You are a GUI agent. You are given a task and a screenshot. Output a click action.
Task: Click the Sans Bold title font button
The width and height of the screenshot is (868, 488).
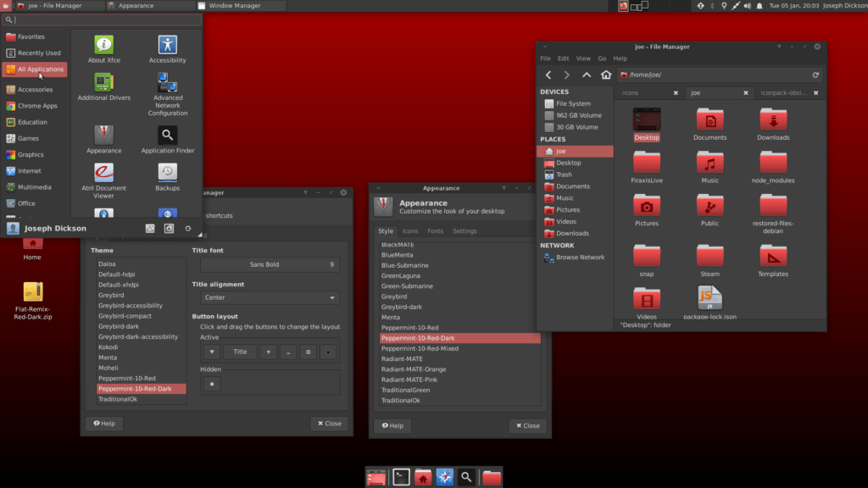click(x=270, y=264)
